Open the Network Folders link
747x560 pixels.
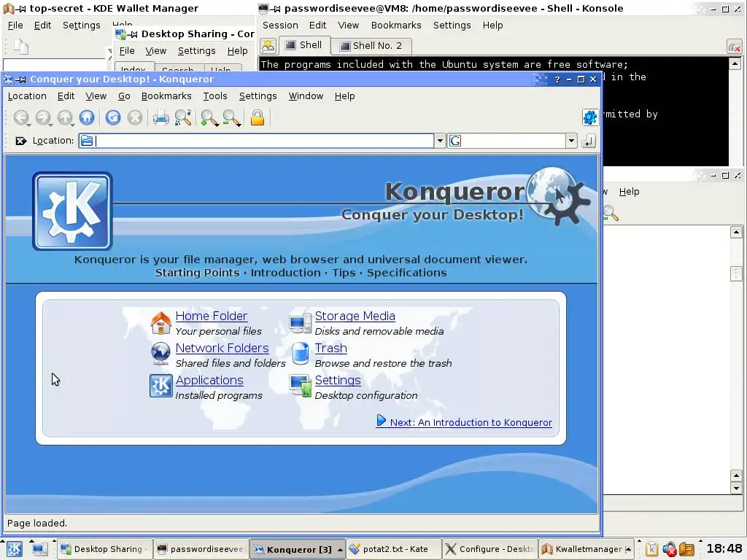(x=222, y=348)
